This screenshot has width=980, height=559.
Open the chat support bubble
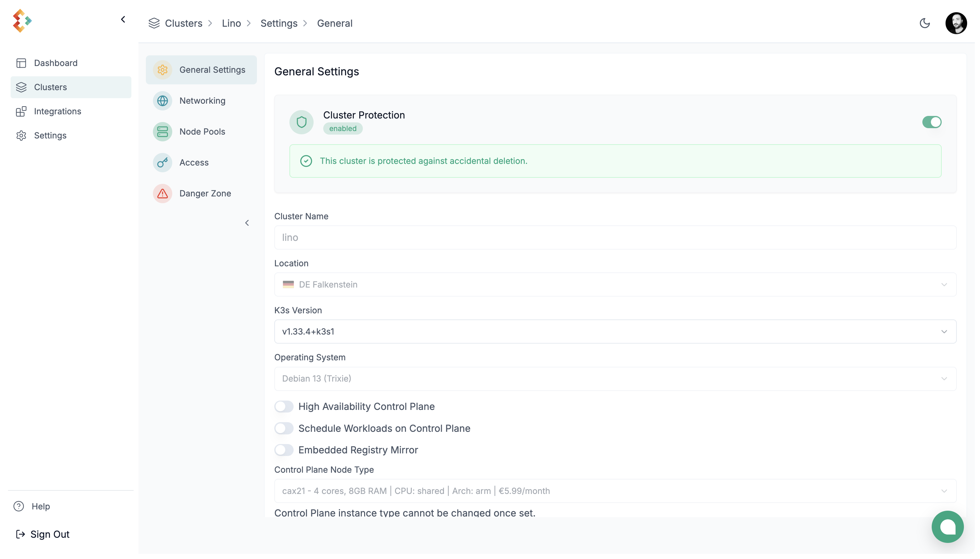(x=947, y=527)
